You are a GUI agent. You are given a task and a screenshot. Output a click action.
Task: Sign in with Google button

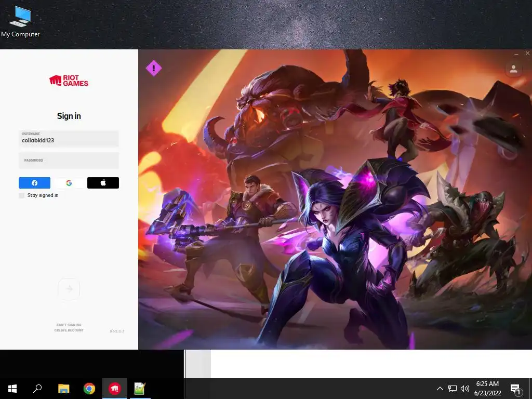tap(69, 183)
